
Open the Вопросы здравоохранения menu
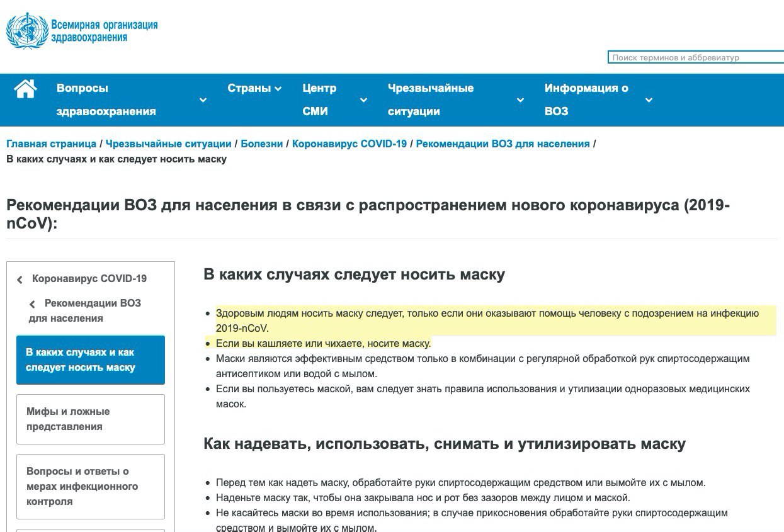point(106,99)
